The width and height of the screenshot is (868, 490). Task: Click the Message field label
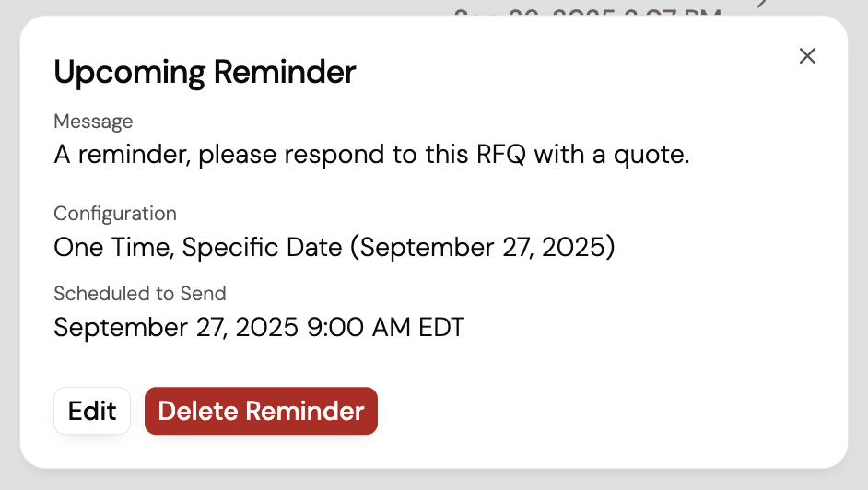click(93, 122)
